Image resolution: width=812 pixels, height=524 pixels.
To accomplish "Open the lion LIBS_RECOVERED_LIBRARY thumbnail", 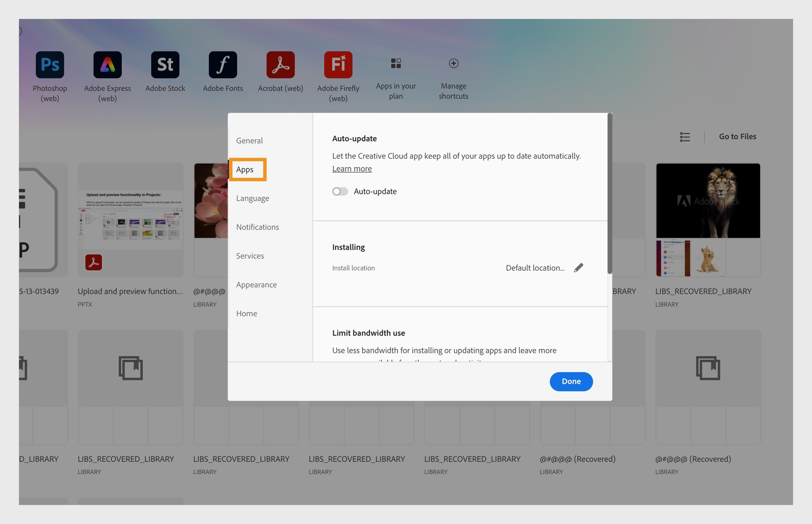I will point(708,200).
